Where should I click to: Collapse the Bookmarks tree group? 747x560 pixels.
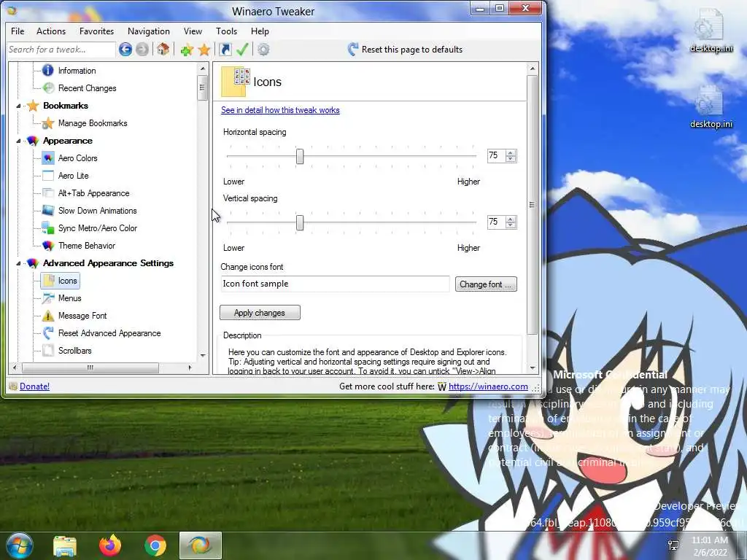pos(18,106)
